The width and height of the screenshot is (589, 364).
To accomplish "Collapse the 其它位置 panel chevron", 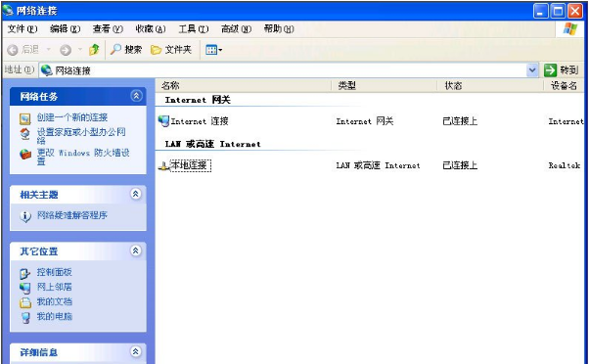I will click(136, 250).
